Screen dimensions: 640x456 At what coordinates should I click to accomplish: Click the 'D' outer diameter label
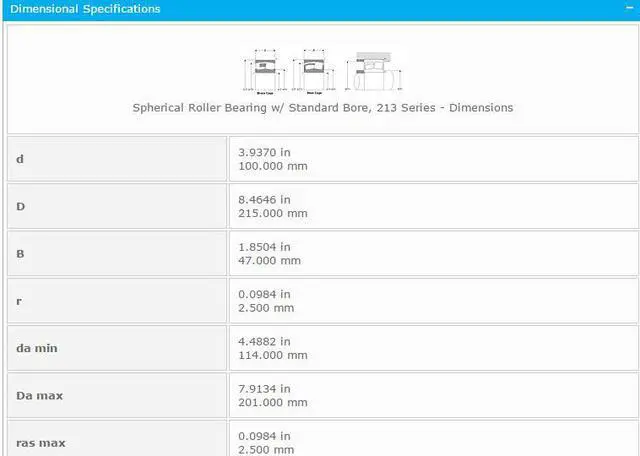tap(20, 207)
